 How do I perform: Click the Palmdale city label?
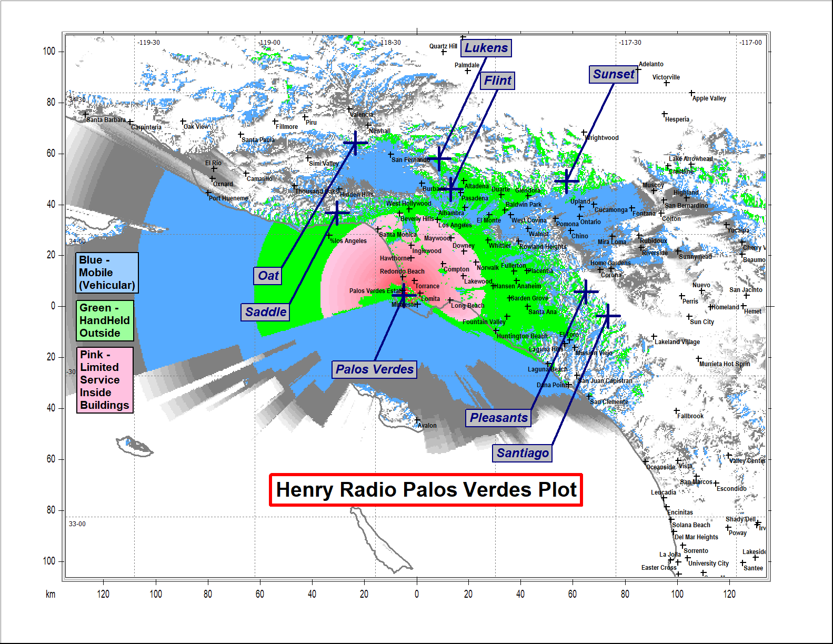click(x=467, y=65)
